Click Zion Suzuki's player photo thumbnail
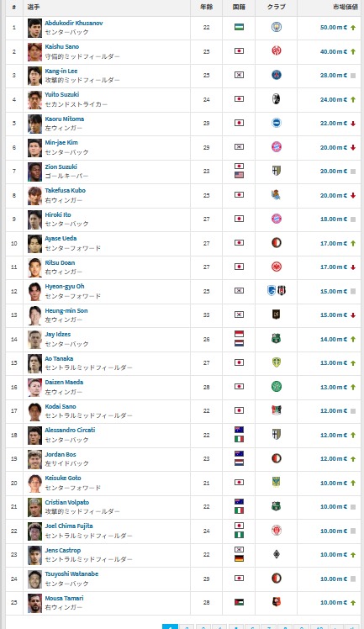The width and height of the screenshot is (364, 629). click(x=34, y=172)
